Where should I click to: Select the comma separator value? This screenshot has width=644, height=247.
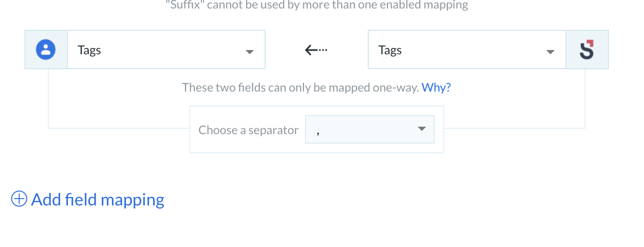click(318, 131)
